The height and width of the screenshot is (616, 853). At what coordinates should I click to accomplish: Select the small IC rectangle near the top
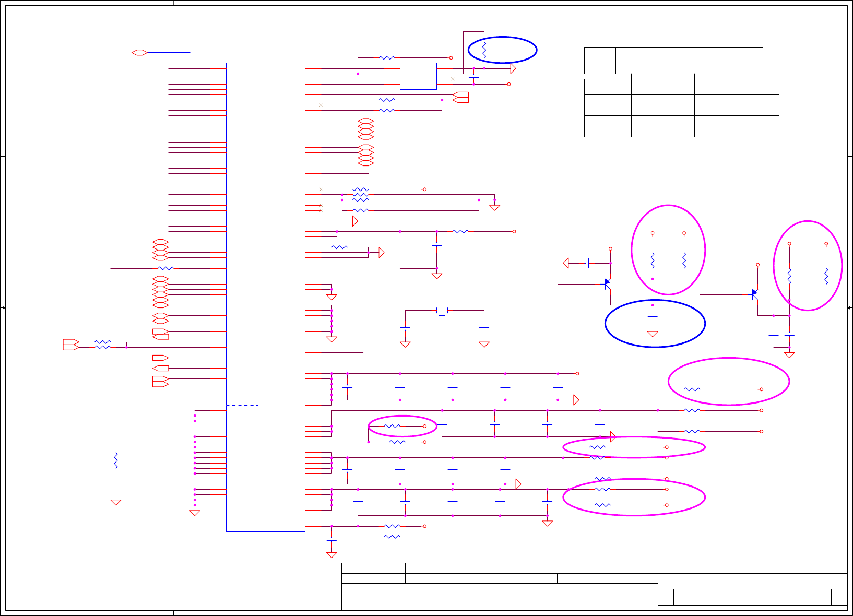point(418,76)
